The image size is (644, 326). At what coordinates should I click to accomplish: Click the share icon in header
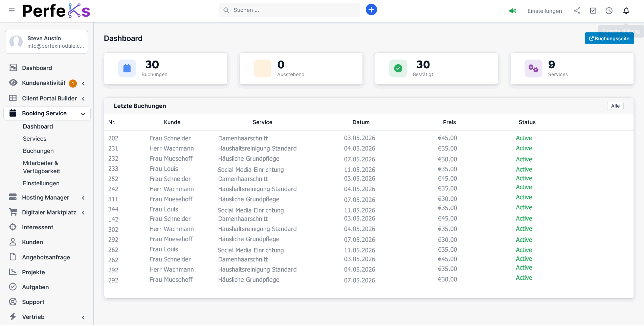click(577, 11)
